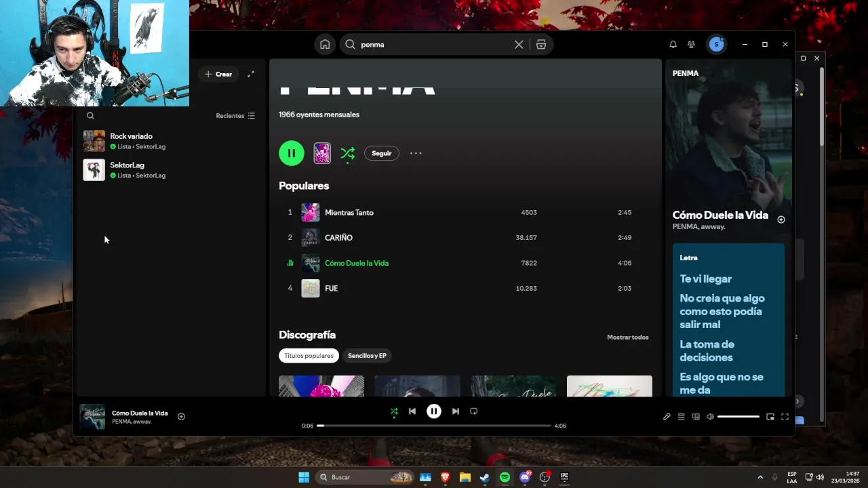Follow the artist with Seguir

pyautogui.click(x=382, y=153)
